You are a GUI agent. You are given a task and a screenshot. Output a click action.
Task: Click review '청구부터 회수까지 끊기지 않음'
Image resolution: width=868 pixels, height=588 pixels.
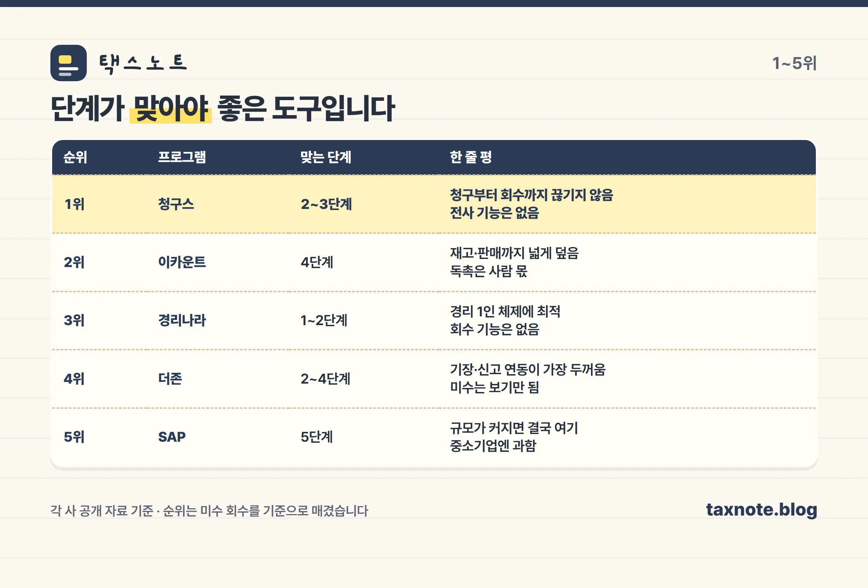point(532,195)
